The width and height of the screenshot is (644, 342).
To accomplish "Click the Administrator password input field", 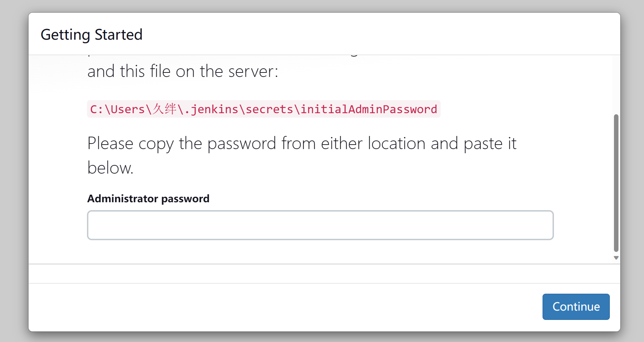I will pyautogui.click(x=320, y=225).
